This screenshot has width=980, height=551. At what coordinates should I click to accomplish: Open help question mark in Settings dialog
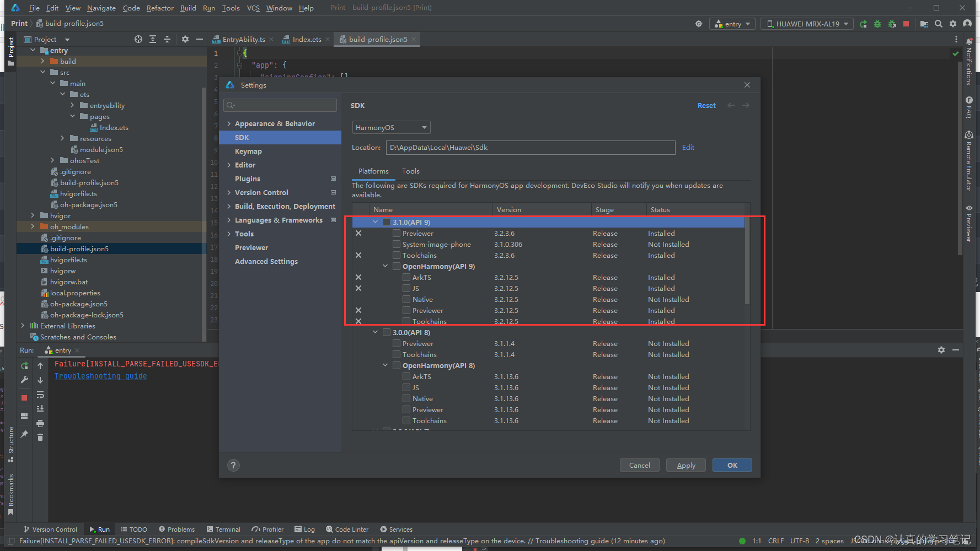coord(233,465)
